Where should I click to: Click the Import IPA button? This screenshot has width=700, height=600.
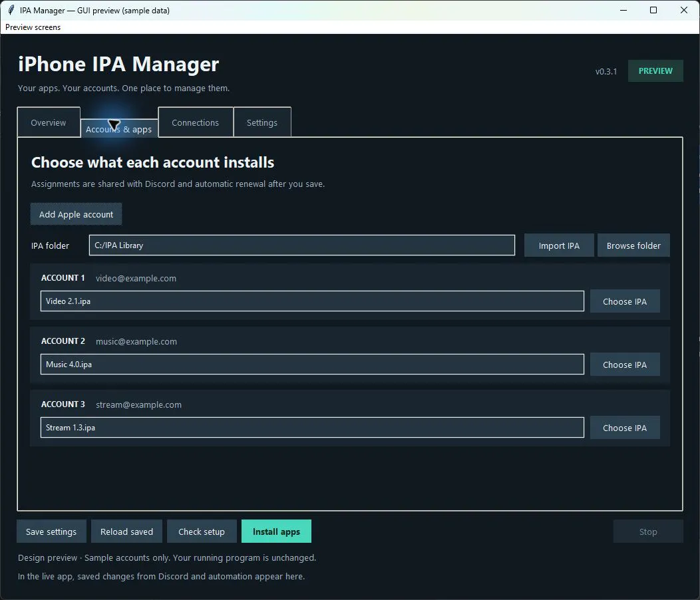[559, 245]
